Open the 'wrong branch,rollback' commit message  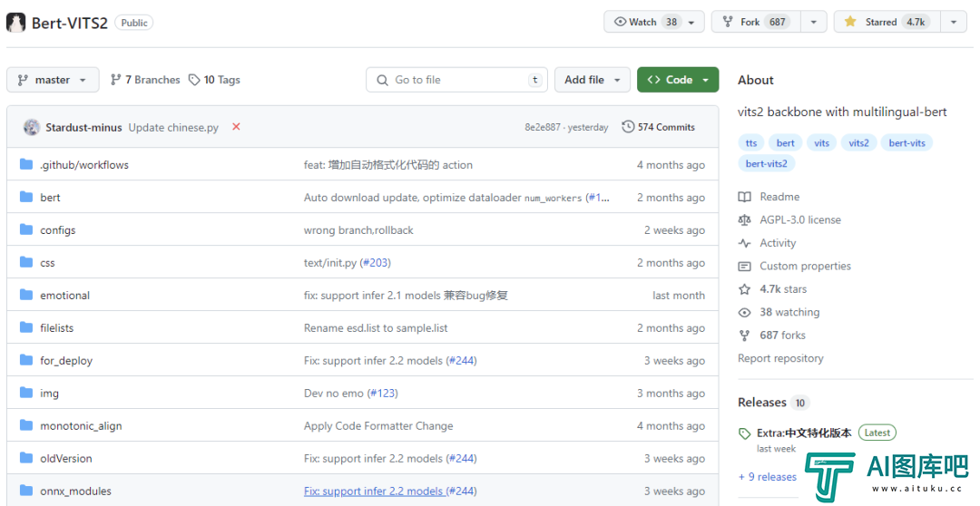[x=358, y=230]
